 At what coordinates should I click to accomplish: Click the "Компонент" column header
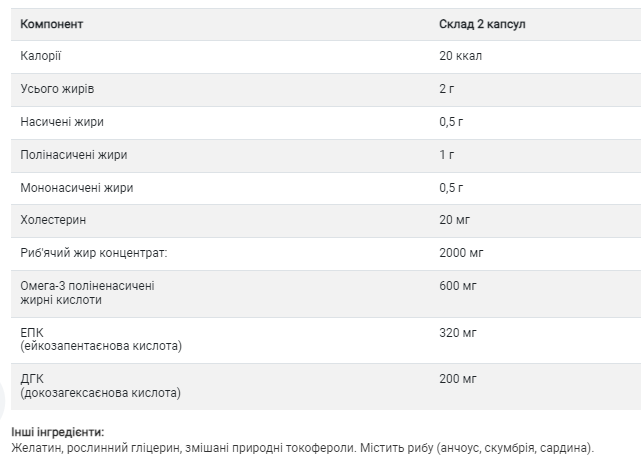click(x=53, y=23)
